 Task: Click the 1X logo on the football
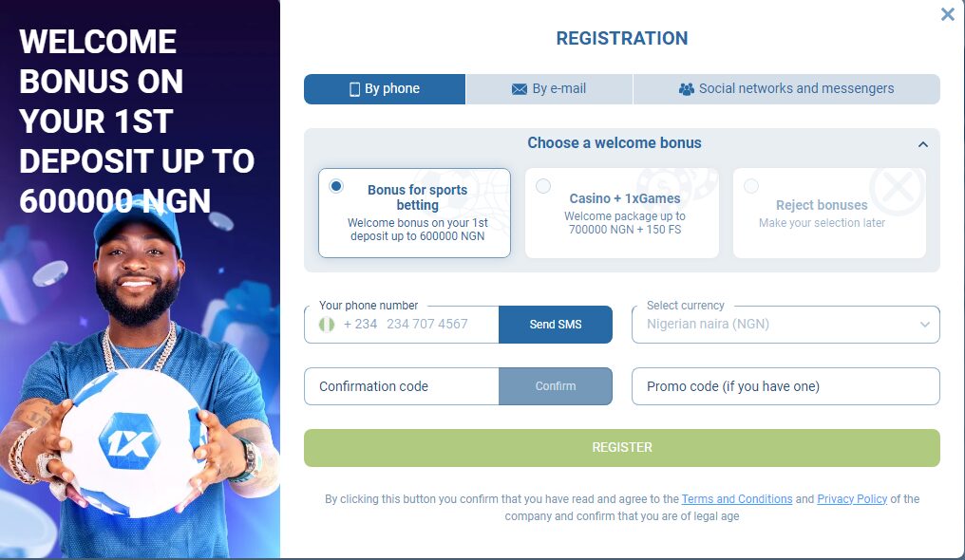coord(129,441)
